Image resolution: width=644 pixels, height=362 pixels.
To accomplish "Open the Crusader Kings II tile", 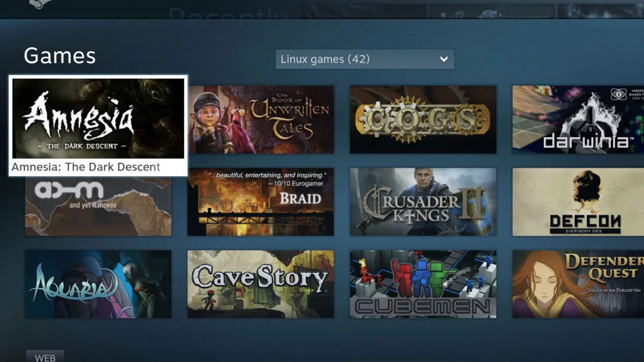I will pyautogui.click(x=423, y=202).
